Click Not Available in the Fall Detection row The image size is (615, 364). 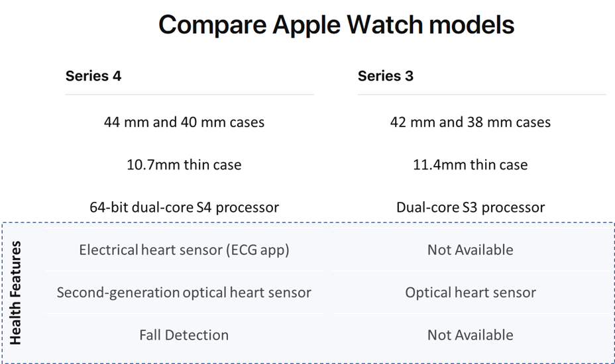point(471,335)
